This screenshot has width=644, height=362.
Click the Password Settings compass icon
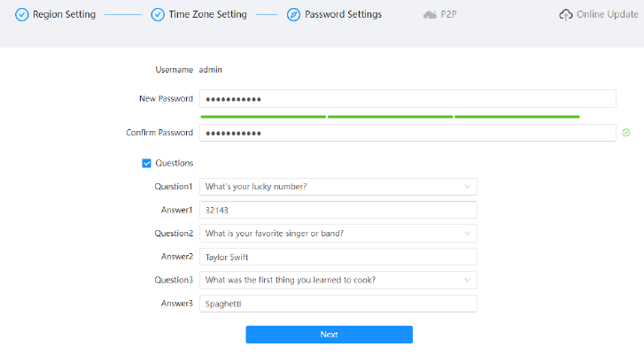pos(293,15)
